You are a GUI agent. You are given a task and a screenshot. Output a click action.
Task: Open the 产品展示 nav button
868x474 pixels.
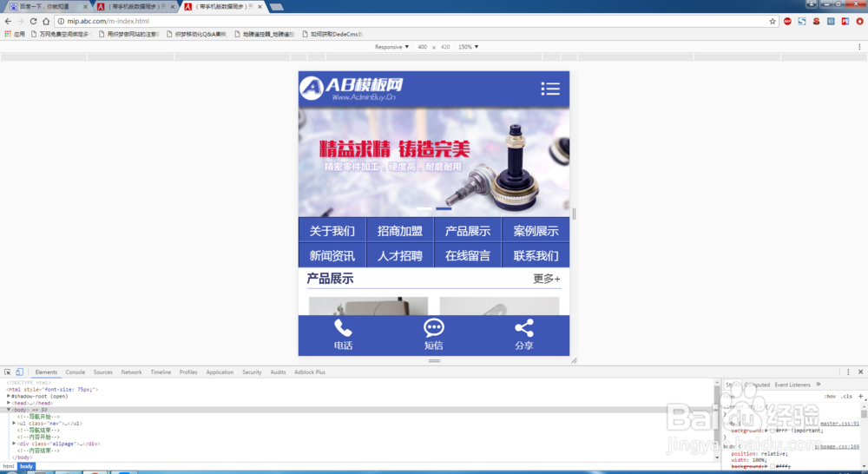468,230
